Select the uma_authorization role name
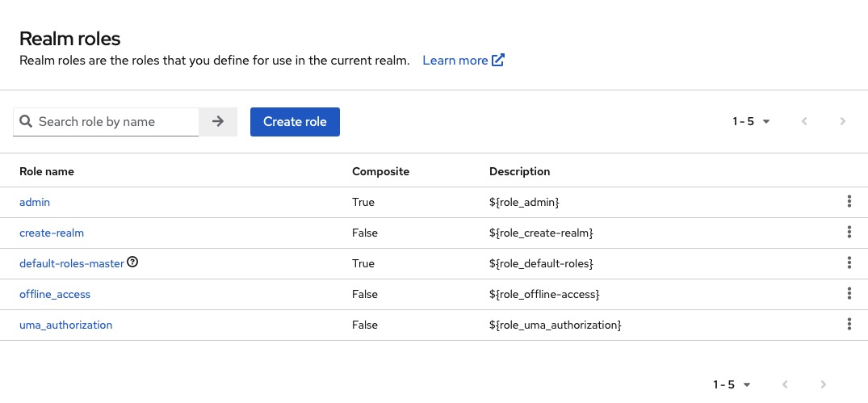The width and height of the screenshot is (868, 403). [x=65, y=325]
